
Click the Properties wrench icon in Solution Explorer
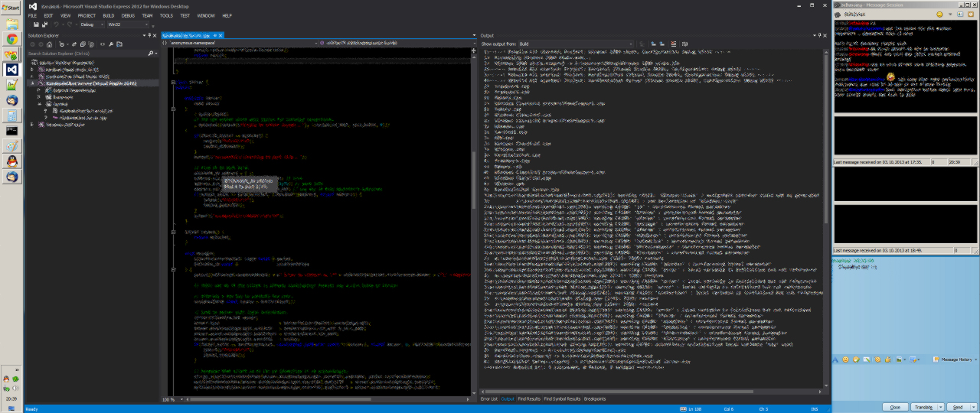111,44
